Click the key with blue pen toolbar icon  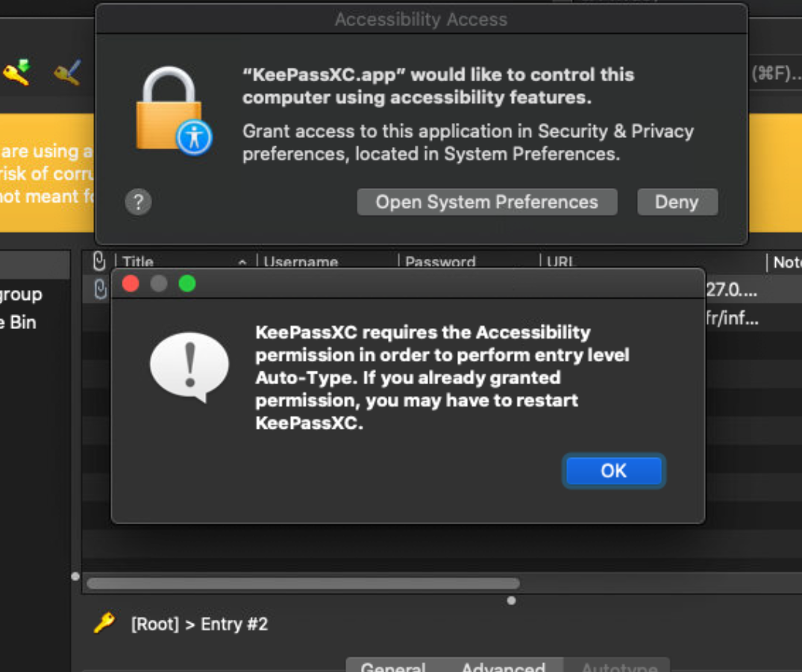tap(67, 72)
